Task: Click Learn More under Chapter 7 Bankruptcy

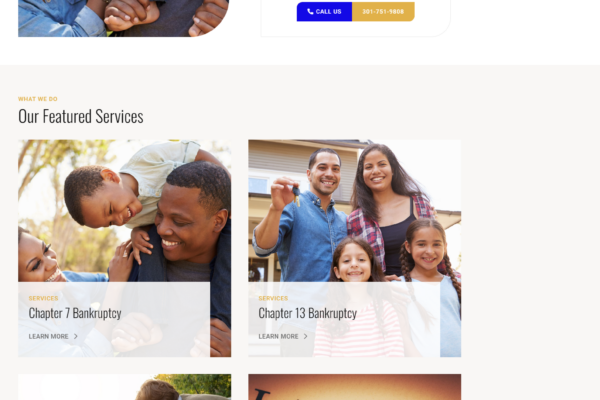Action: (x=49, y=336)
